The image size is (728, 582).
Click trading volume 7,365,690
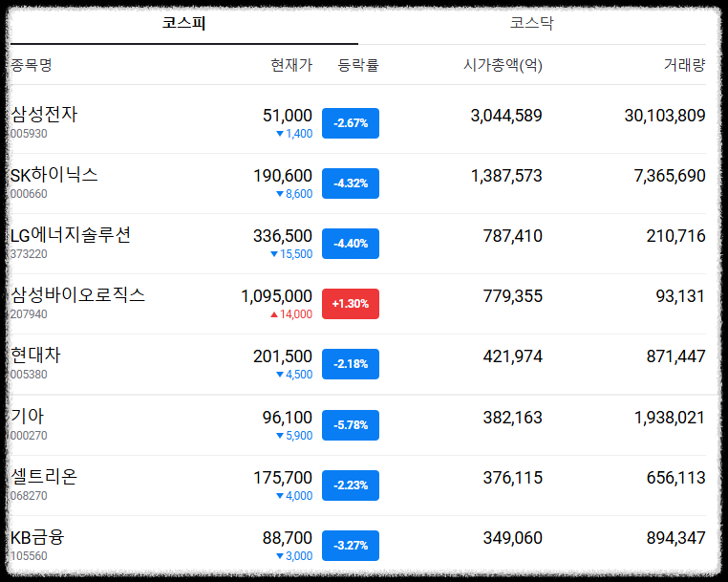(670, 176)
